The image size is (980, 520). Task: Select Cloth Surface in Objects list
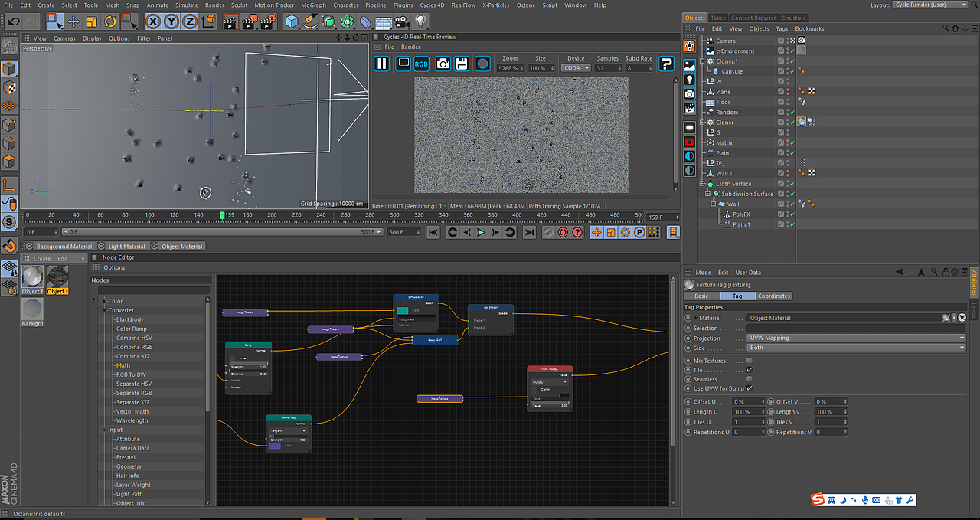point(733,184)
